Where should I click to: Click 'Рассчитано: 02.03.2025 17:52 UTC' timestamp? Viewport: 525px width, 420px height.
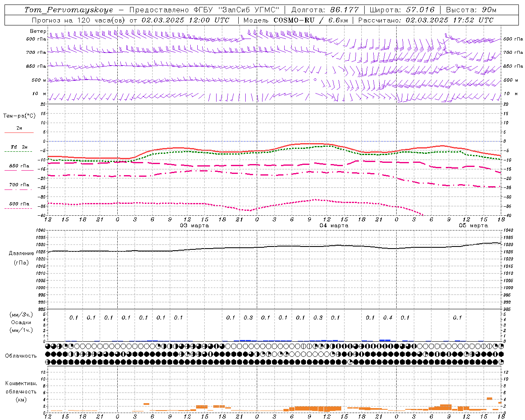click(x=426, y=20)
